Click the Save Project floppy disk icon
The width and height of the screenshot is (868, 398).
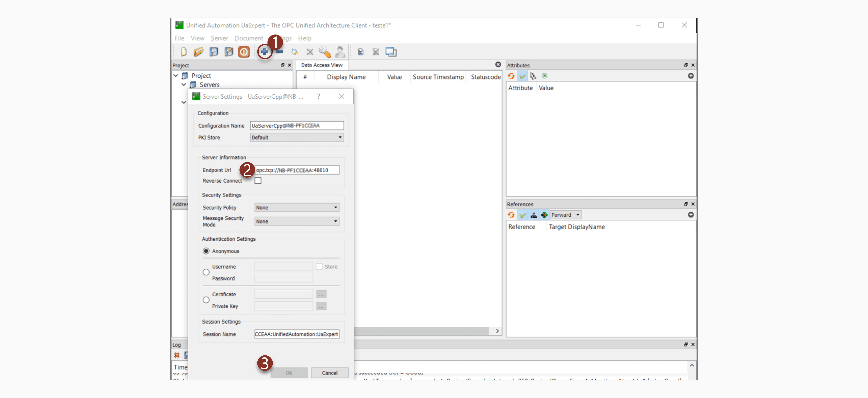214,52
